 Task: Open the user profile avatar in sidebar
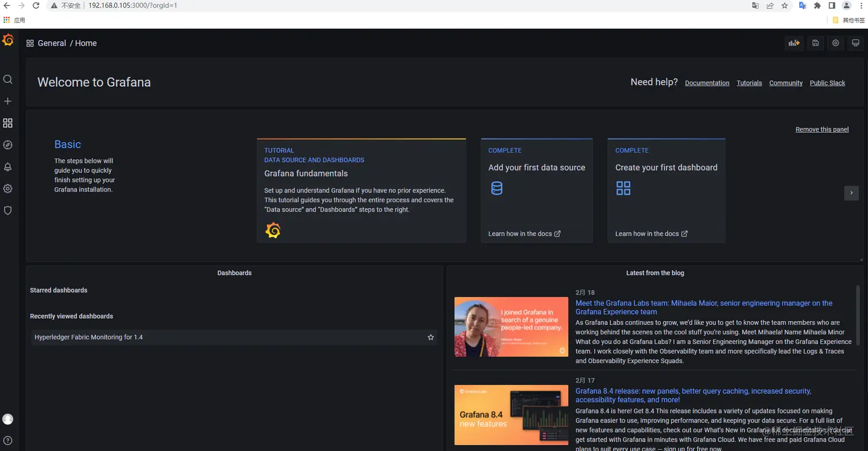point(7,419)
